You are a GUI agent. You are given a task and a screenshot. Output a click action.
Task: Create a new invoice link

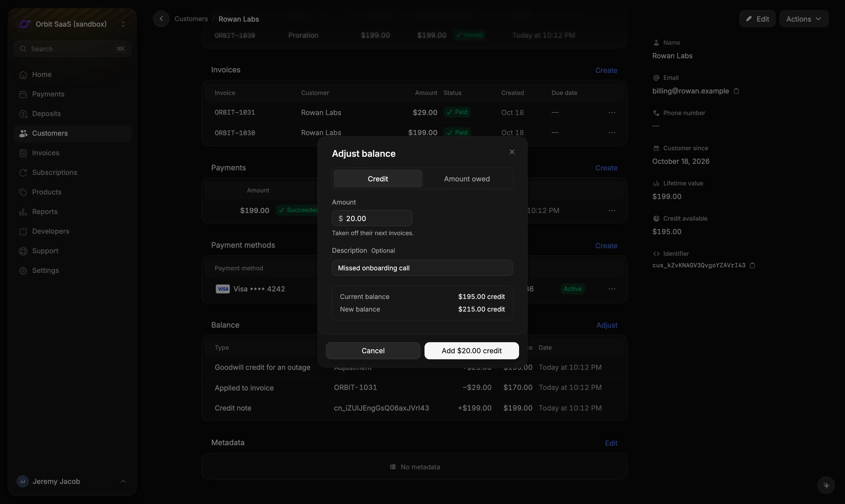[x=606, y=70]
